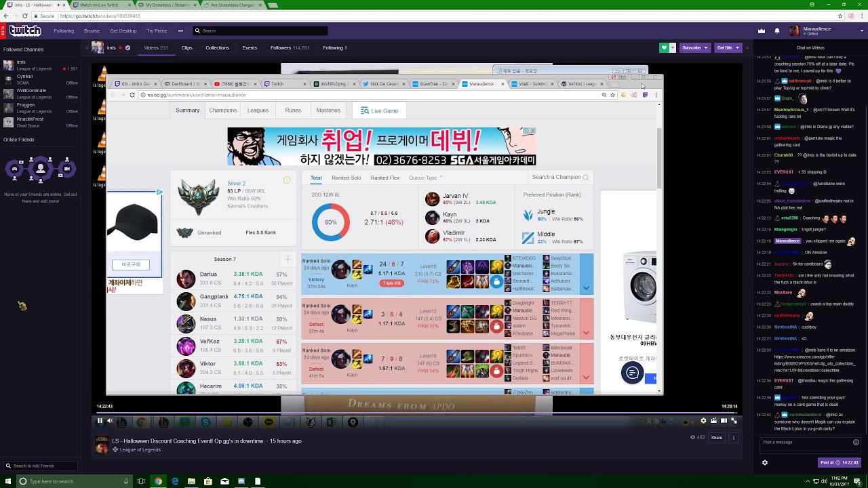The width and height of the screenshot is (868, 488).
Task: Open the Events tab
Action: point(250,48)
